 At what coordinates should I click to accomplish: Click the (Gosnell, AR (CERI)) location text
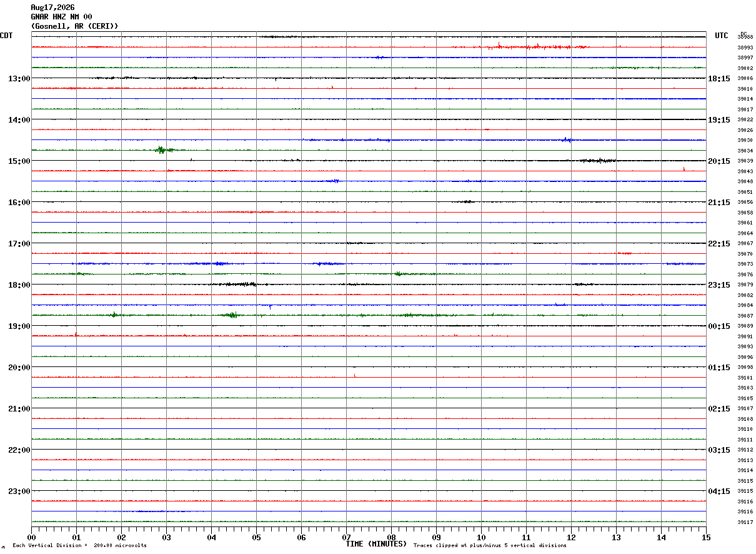pos(74,26)
